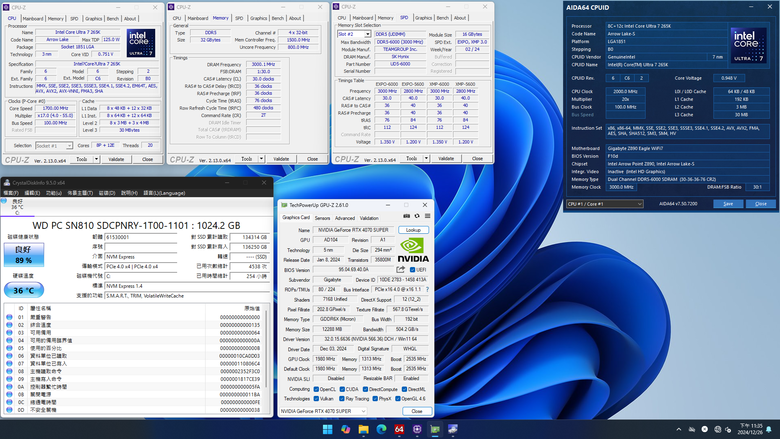Toggle Vulkan checkbox in GPU-Z
This screenshot has height=439, width=780.
316,398
